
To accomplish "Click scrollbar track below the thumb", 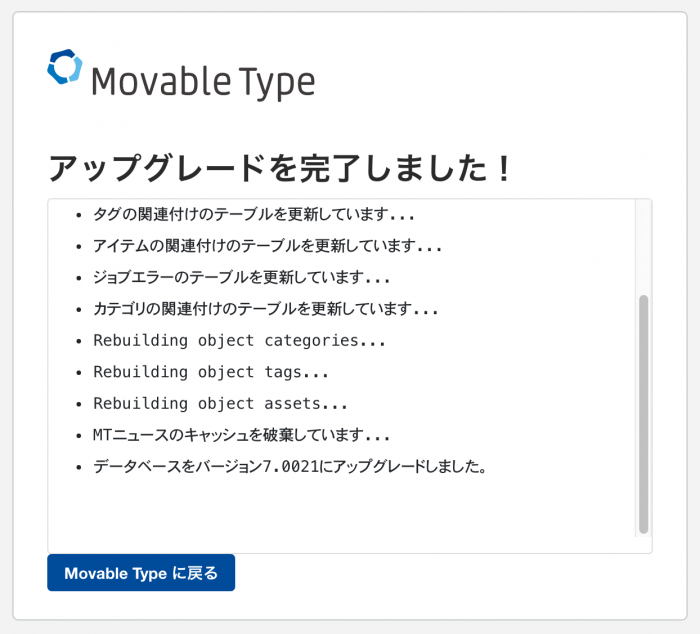I will (x=643, y=543).
